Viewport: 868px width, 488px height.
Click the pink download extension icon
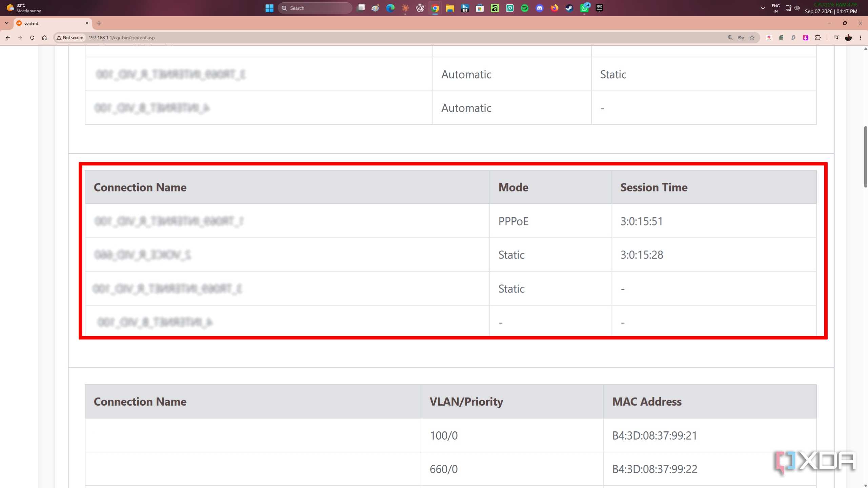coord(806,38)
